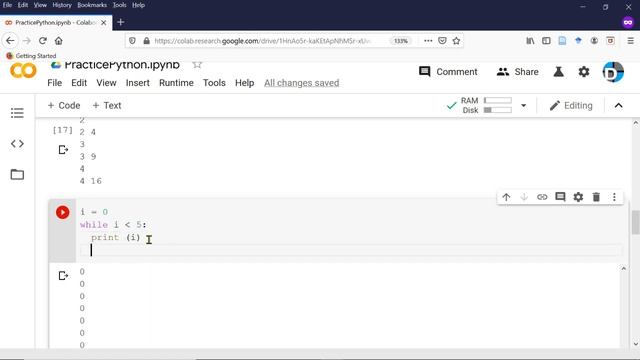Go to browser home page
640x360 pixels.
59,41
